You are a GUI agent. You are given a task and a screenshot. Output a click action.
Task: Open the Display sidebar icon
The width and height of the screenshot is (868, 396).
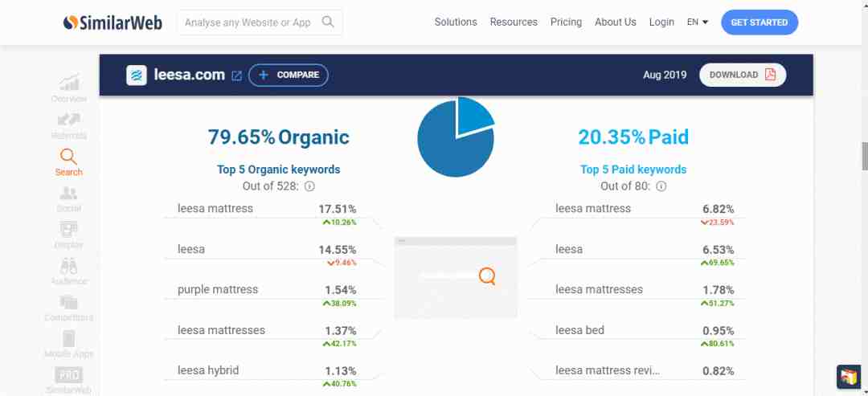coord(68,230)
